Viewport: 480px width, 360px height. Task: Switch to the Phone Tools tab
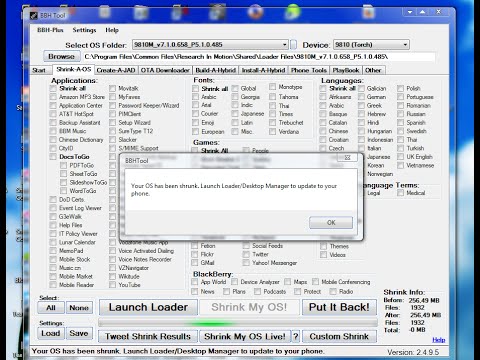[x=309, y=70]
